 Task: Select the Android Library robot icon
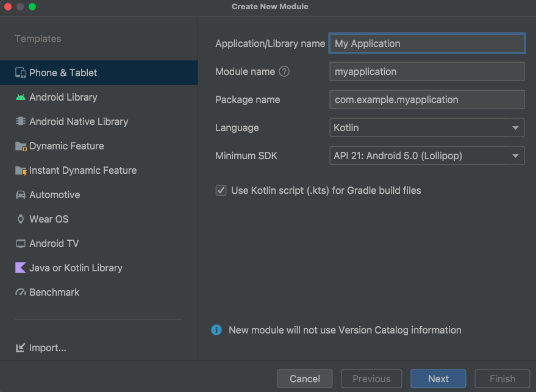tap(21, 97)
